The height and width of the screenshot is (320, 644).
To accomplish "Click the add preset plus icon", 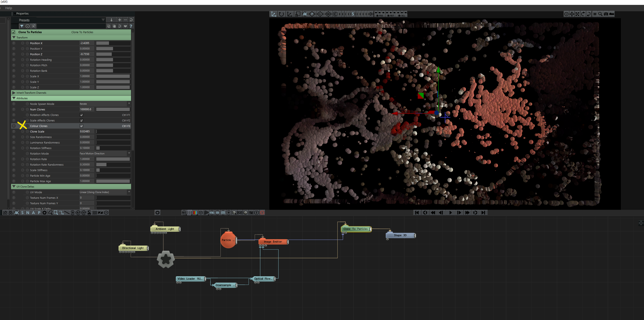I will pyautogui.click(x=120, y=20).
